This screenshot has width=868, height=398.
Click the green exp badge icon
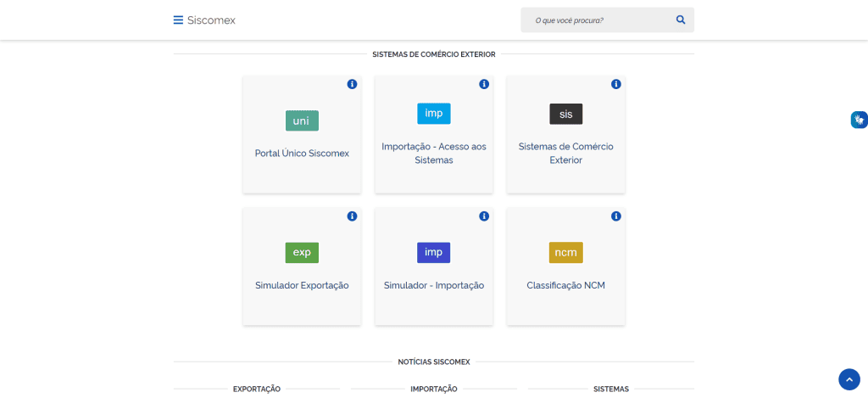pos(303,252)
